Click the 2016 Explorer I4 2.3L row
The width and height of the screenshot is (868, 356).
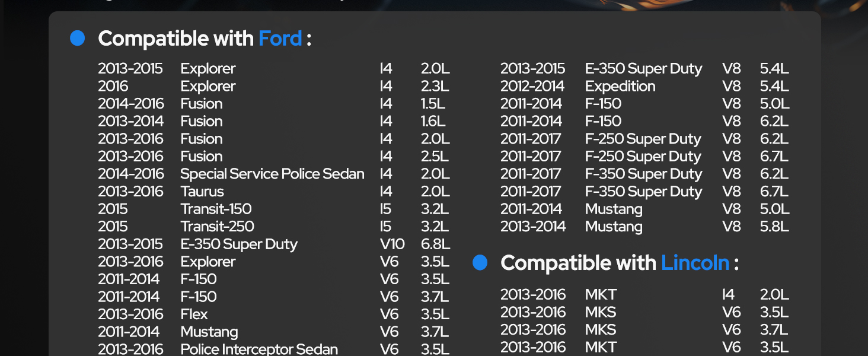pos(274,86)
